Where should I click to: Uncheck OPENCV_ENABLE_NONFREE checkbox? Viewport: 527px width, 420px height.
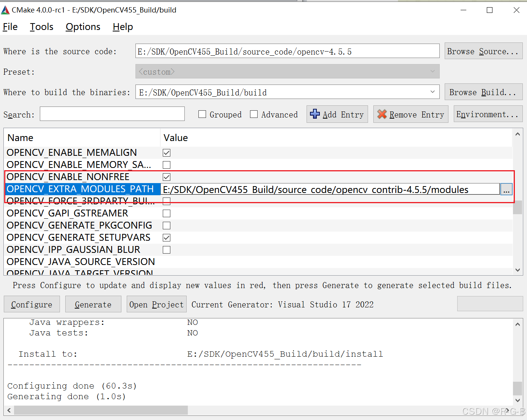[167, 177]
